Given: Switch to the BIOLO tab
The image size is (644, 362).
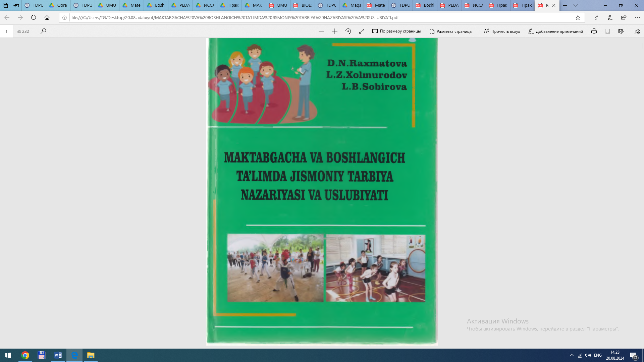Looking at the screenshot, I should tap(303, 5).
